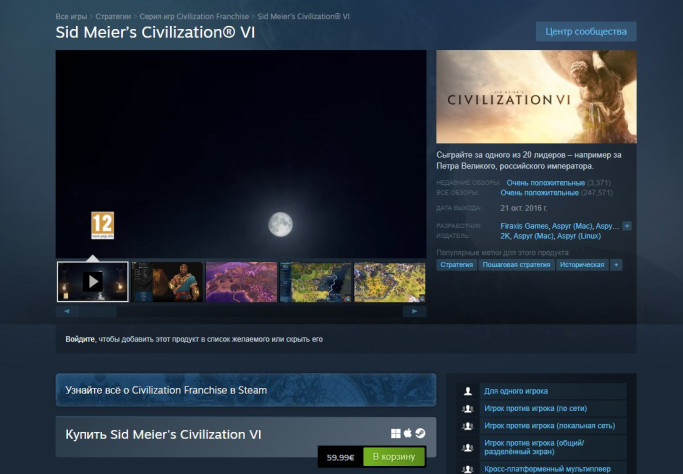Click the moon in the video player
Screen dimensions: 683x474
click(x=281, y=224)
